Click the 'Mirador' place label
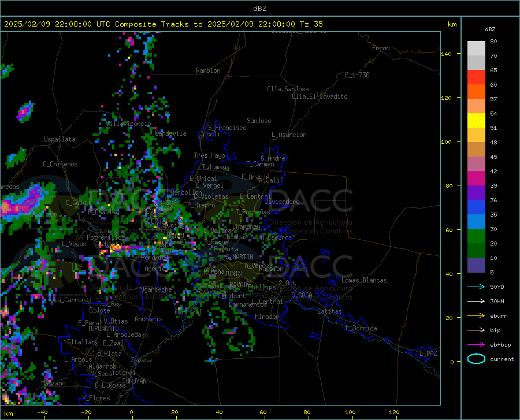Image resolution: width=520 pixels, height=420 pixels. pos(266,317)
